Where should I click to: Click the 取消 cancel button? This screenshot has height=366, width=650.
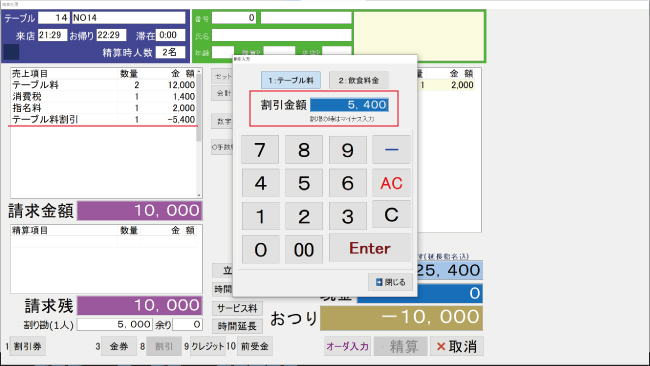coord(456,346)
